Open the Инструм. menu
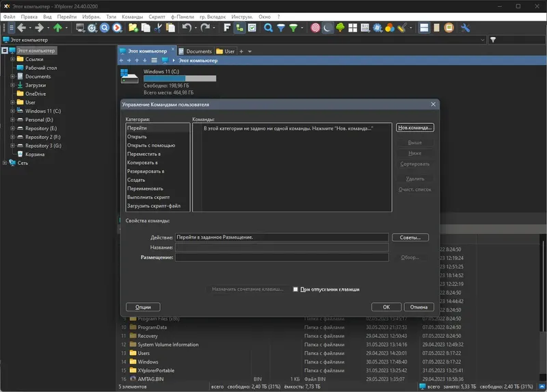 242,16
